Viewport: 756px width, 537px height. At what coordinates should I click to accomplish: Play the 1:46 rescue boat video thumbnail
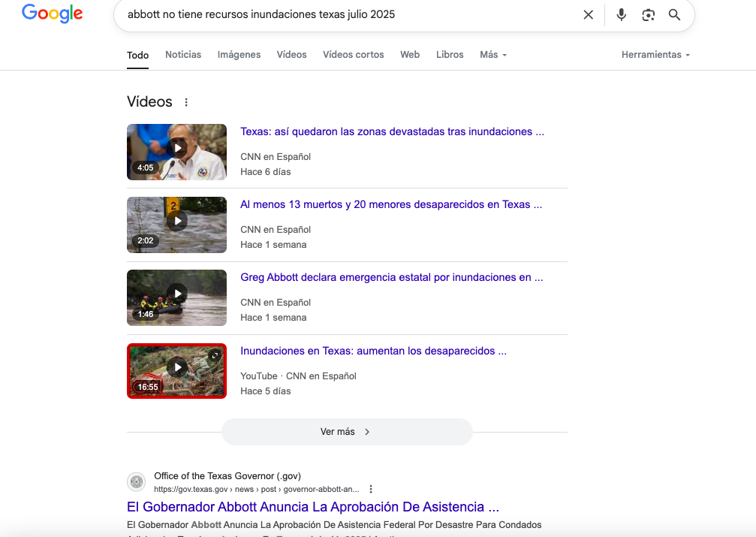pyautogui.click(x=176, y=297)
